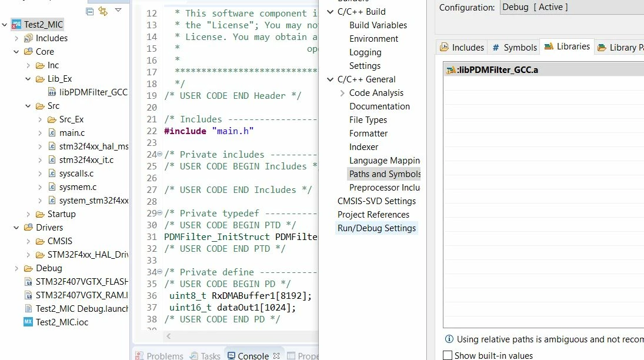
Task: Switch to the Library Paths tab
Action: click(x=620, y=47)
